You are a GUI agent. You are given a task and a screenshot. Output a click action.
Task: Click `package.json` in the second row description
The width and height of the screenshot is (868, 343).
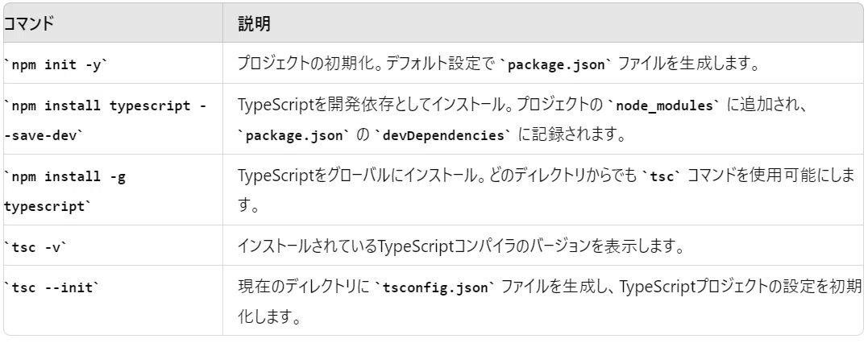pyautogui.click(x=295, y=135)
